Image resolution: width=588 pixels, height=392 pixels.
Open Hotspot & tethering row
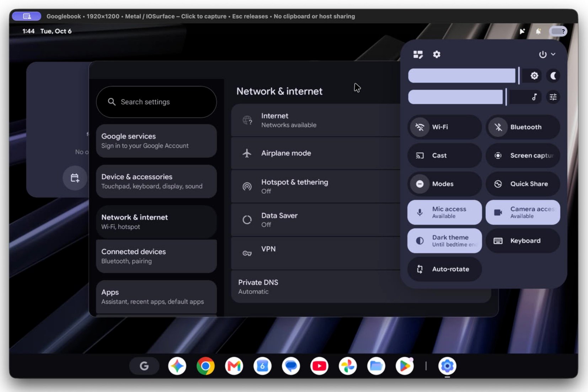(316, 186)
